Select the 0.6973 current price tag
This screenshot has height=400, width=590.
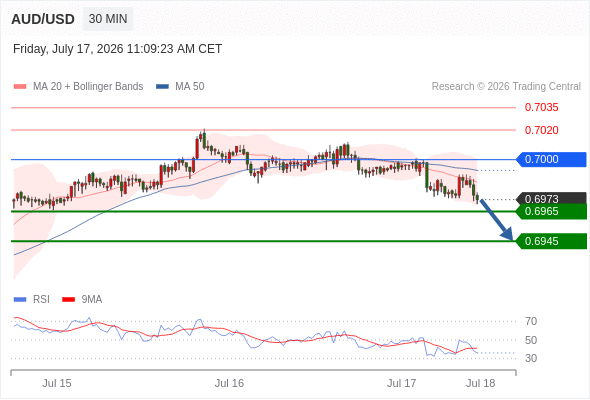pyautogui.click(x=551, y=198)
